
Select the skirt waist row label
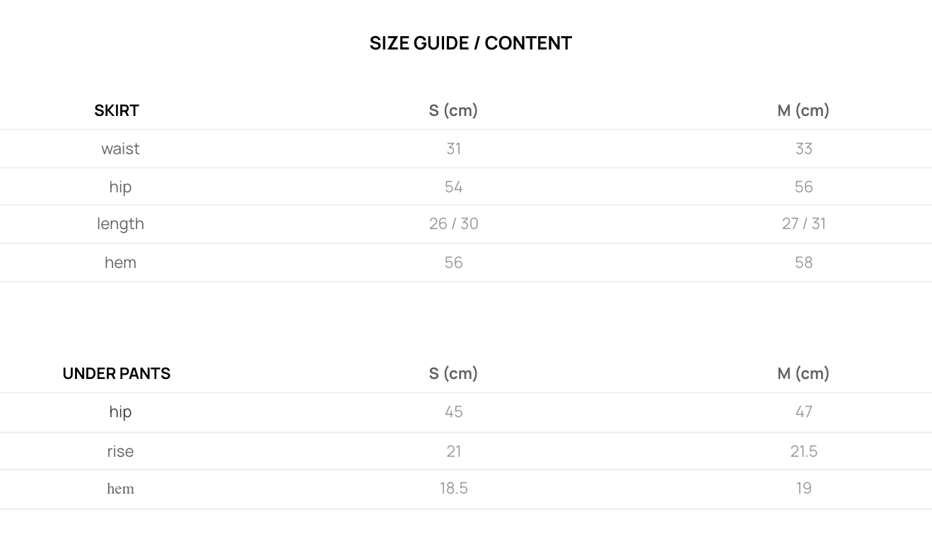(x=120, y=148)
